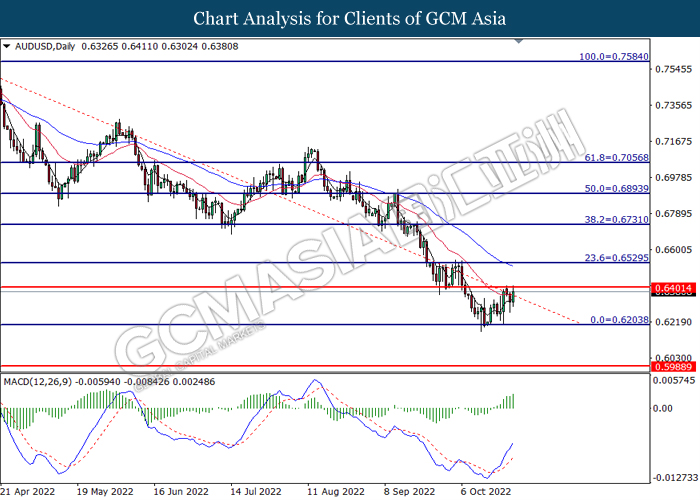Click the 38.2=0.67310 Fibonacci label
This screenshot has width=700, height=500.
[617, 219]
